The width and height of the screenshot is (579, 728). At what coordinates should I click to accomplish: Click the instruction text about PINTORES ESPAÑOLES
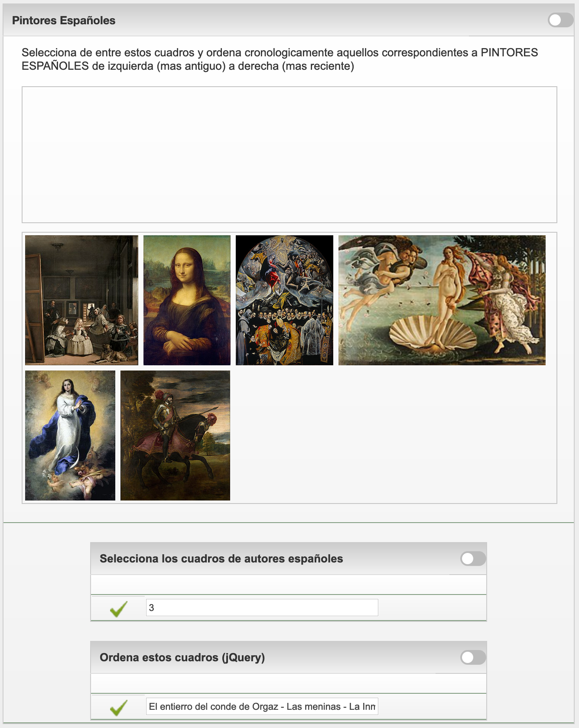pos(280,59)
